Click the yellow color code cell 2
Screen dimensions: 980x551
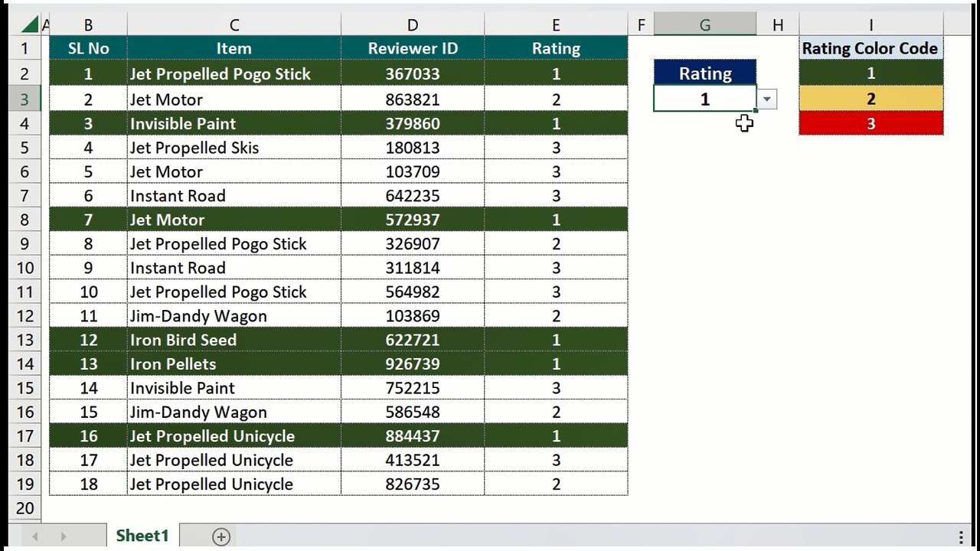pyautogui.click(x=871, y=99)
